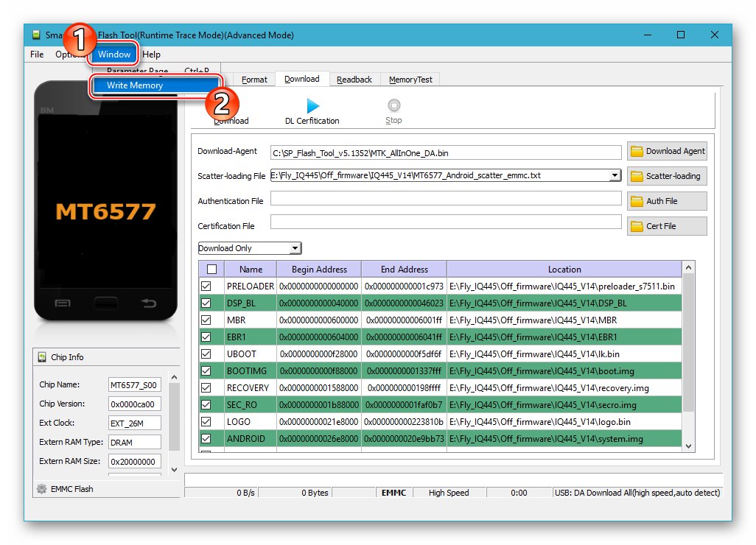Switch to the Readback tab
The image size is (756, 545).
tap(354, 79)
